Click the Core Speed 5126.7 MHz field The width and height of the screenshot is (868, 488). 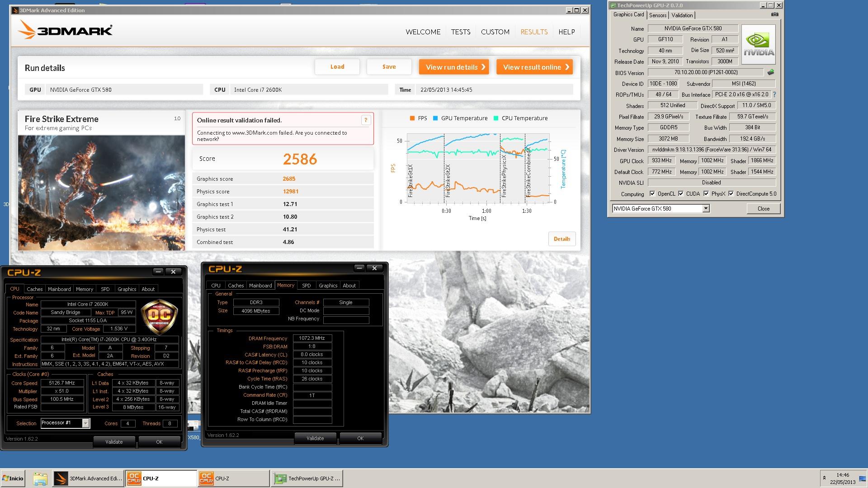(61, 383)
